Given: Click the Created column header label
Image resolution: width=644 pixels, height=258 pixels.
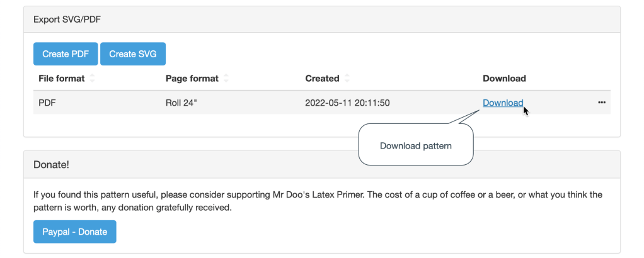Looking at the screenshot, I should [322, 79].
